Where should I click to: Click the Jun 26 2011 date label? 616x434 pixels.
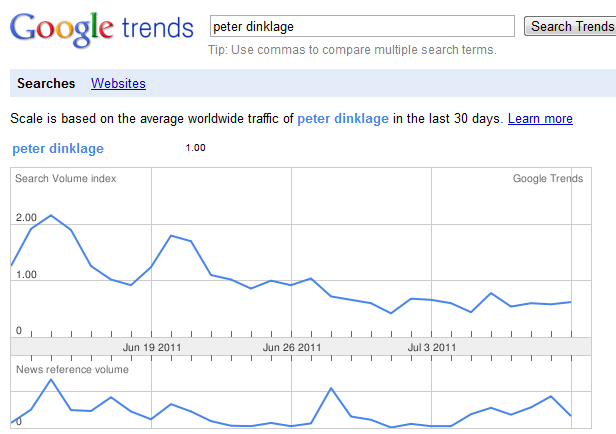point(292,347)
